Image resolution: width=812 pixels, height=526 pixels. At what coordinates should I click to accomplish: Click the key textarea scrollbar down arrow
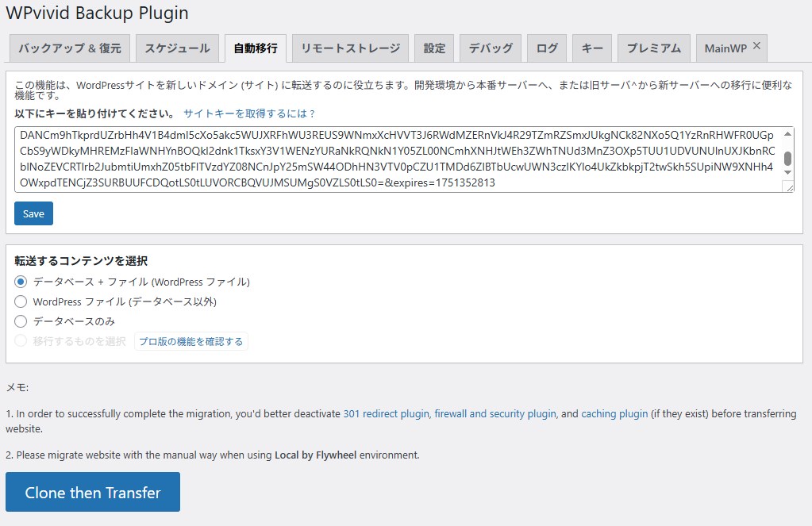pos(787,172)
